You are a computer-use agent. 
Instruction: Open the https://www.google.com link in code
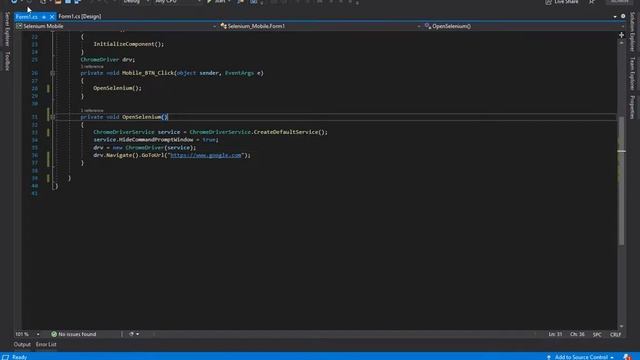tap(206, 155)
